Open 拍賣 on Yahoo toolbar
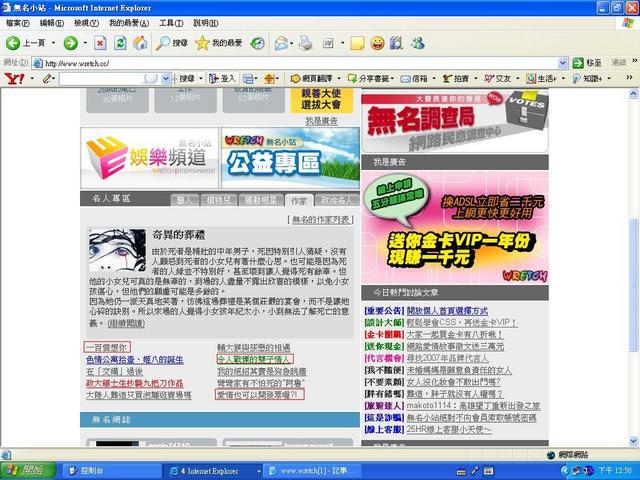640x480 pixels. point(456,78)
